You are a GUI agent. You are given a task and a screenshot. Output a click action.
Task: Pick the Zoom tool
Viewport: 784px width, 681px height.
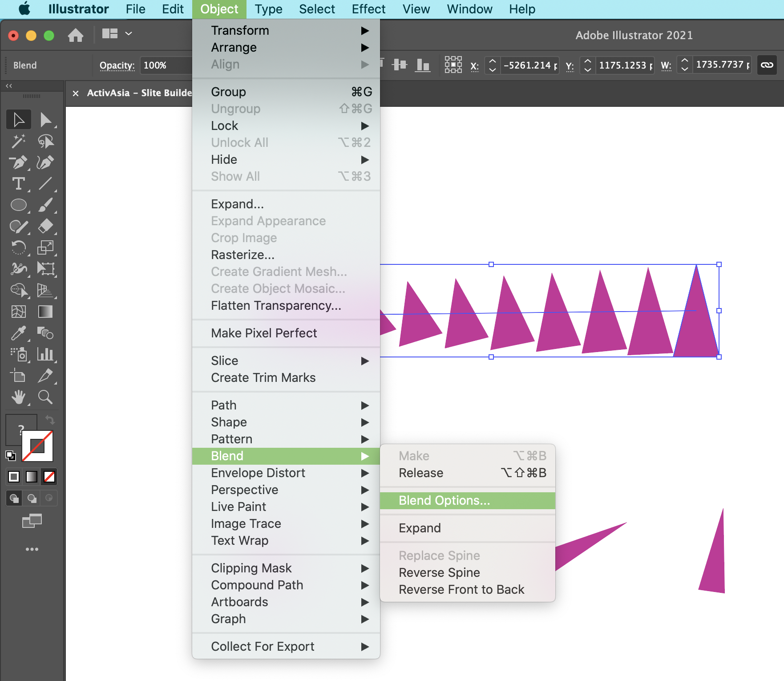click(x=45, y=397)
